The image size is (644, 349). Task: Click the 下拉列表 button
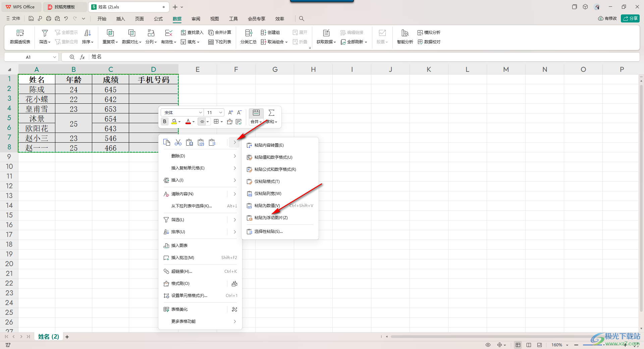click(220, 42)
